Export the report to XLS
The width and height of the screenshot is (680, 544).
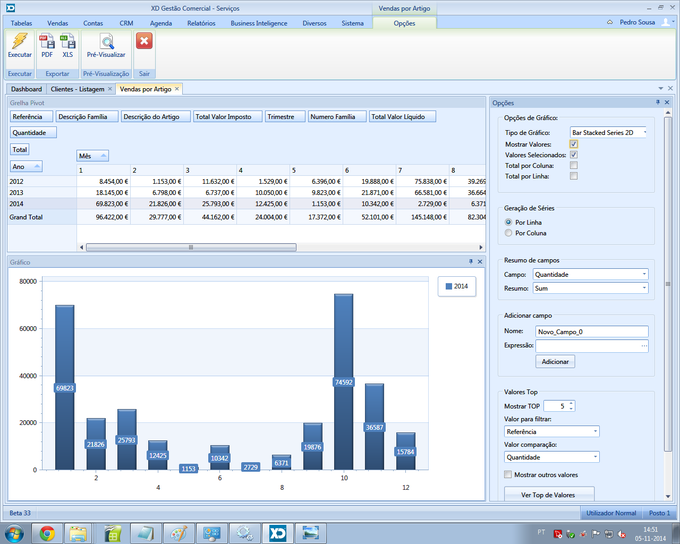point(68,42)
